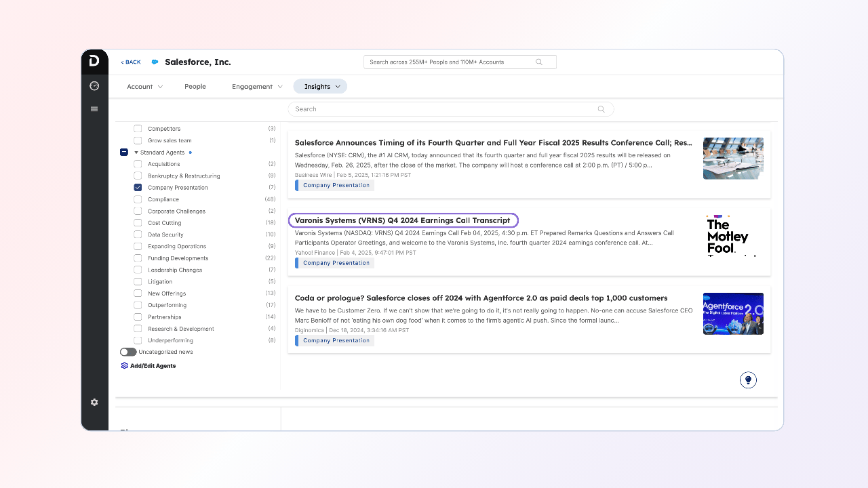Check the Acquisitions checkbox
This screenshot has height=488, width=868.
pyautogui.click(x=138, y=164)
